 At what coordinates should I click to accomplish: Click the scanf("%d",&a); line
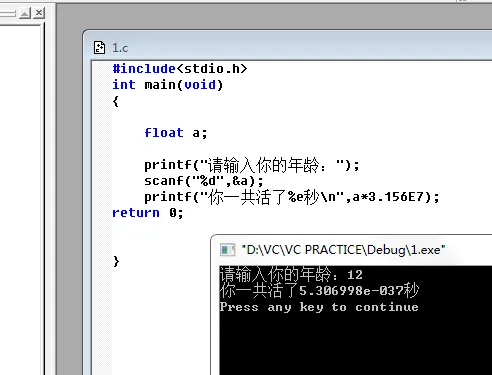point(204,181)
